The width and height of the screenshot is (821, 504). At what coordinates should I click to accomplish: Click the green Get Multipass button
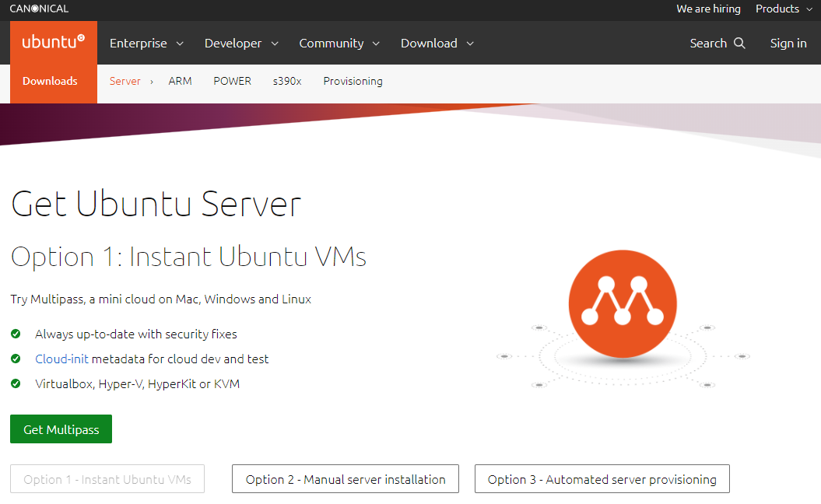pyautogui.click(x=61, y=429)
